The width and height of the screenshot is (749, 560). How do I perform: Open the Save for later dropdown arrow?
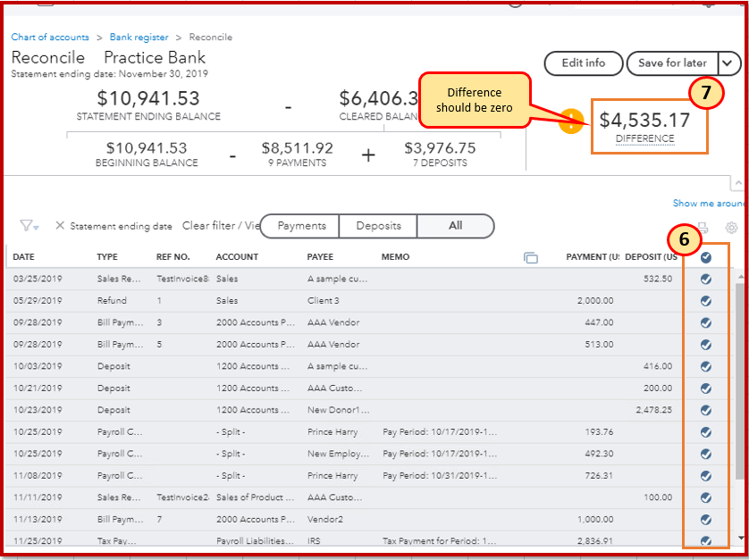click(x=728, y=63)
